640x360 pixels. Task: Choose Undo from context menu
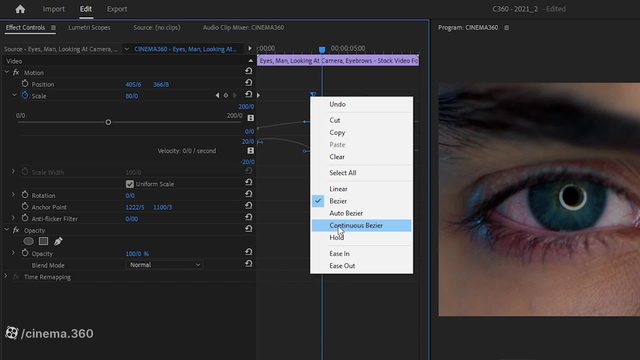coord(361,104)
